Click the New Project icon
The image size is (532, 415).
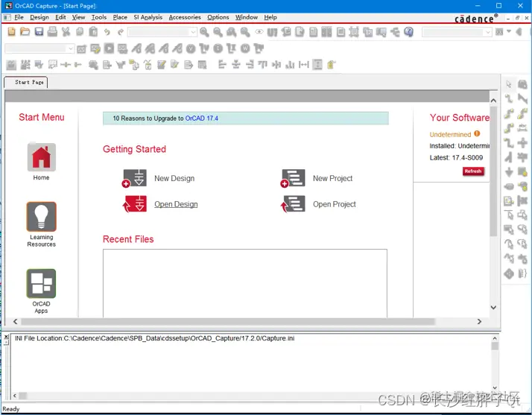pyautogui.click(x=293, y=178)
